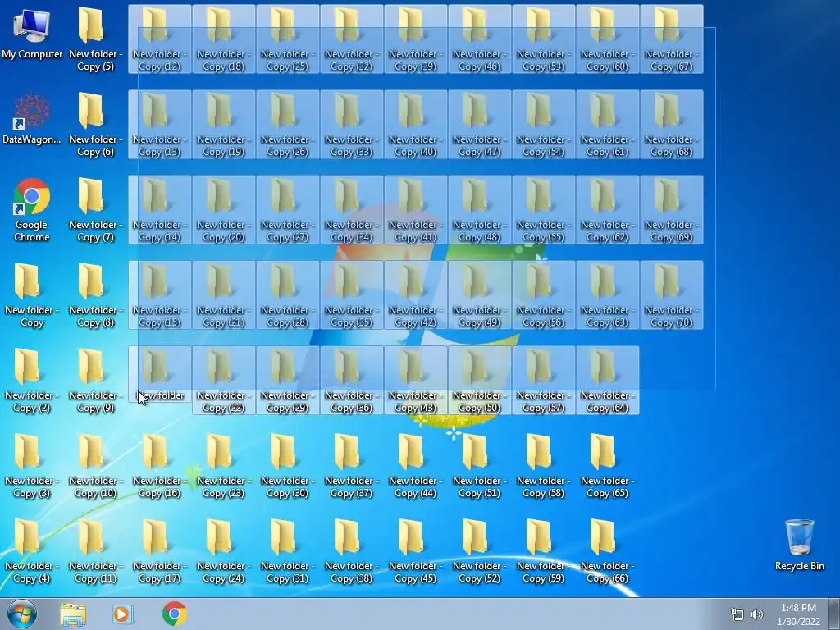
Task: Click highlighted folder New folder - Copy (63)
Action: point(608,294)
